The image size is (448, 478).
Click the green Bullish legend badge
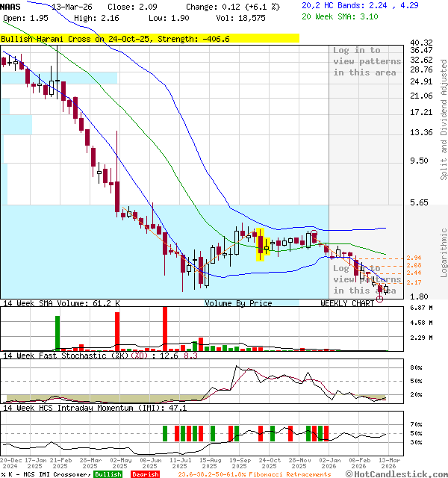point(108,474)
